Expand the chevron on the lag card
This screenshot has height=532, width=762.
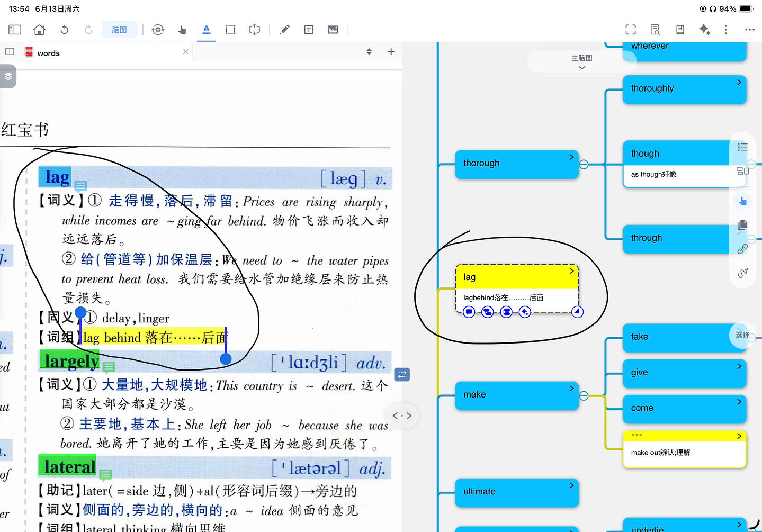571,271
